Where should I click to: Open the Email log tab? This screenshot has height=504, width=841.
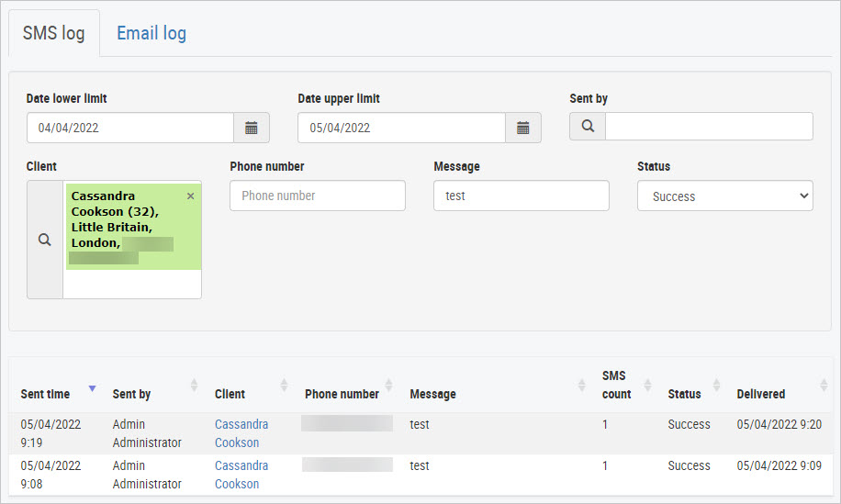coord(151,33)
